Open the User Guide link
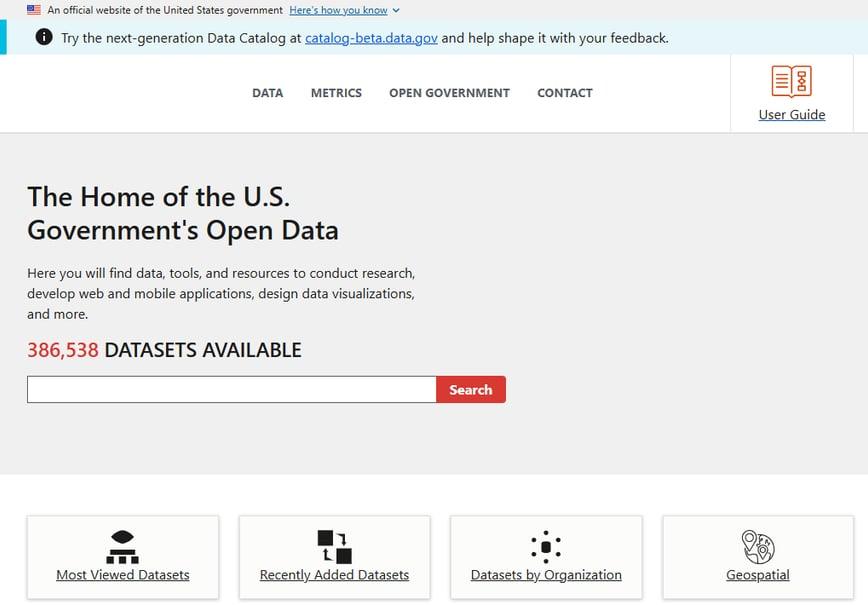This screenshot has height=605, width=868. [791, 114]
